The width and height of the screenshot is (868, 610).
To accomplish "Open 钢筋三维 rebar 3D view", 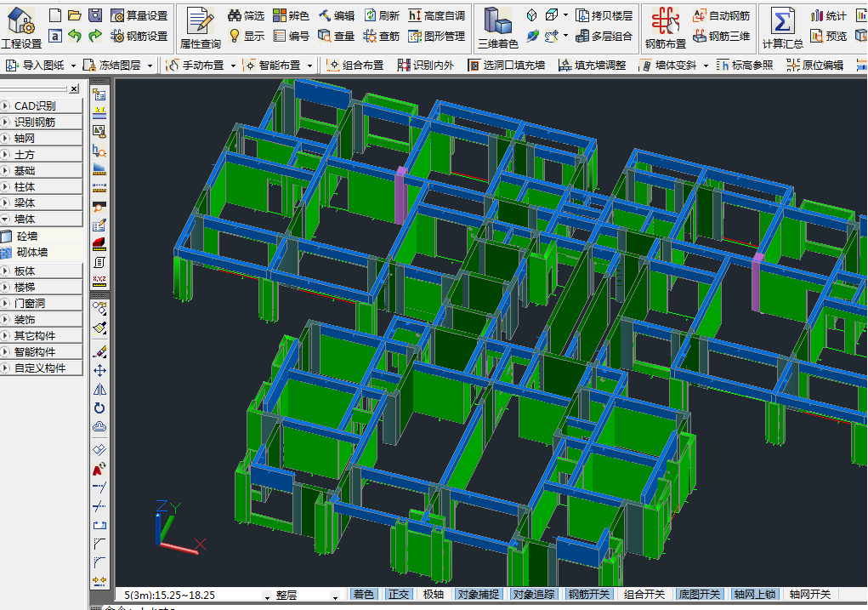I will tap(722, 36).
